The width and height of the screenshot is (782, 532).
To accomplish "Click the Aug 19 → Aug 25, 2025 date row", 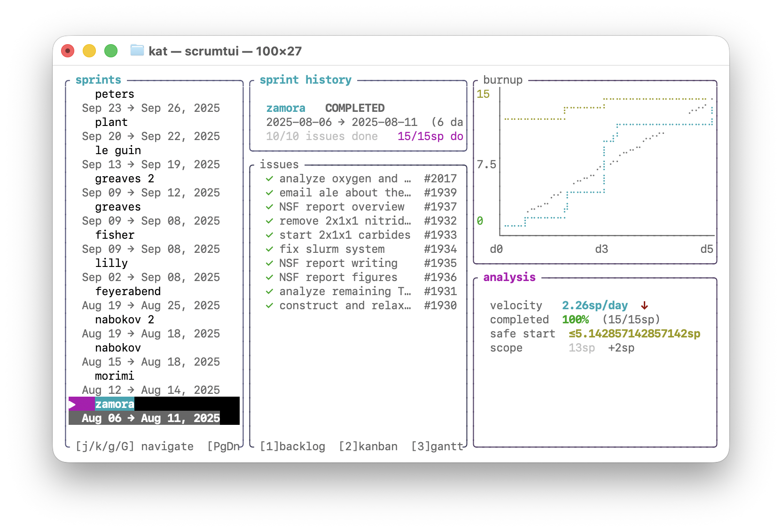I will click(151, 305).
